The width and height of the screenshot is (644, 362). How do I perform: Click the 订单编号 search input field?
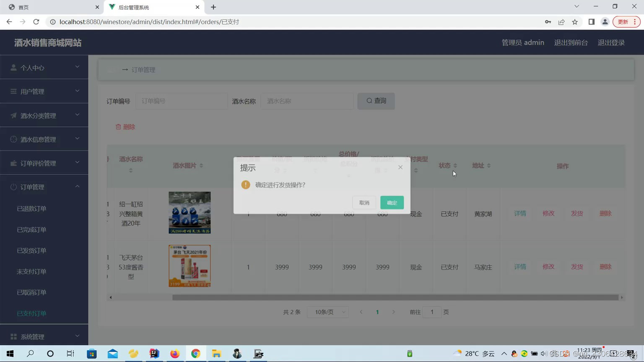point(181,101)
